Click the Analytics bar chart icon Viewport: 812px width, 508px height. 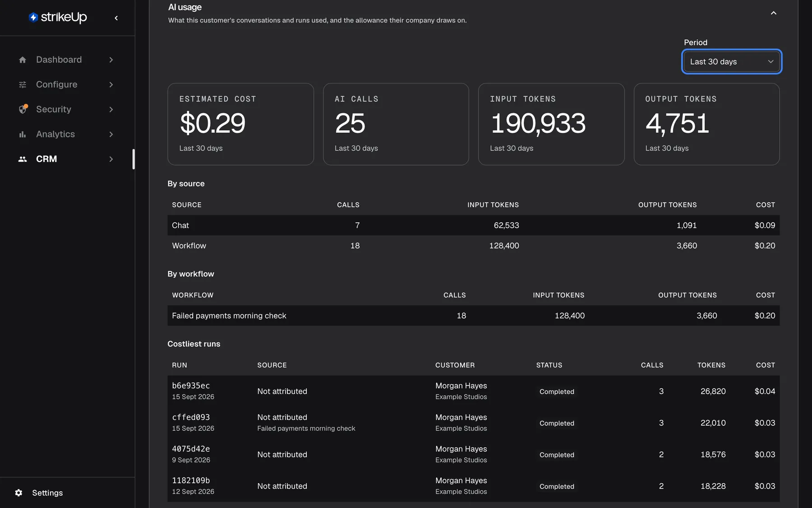pyautogui.click(x=23, y=134)
